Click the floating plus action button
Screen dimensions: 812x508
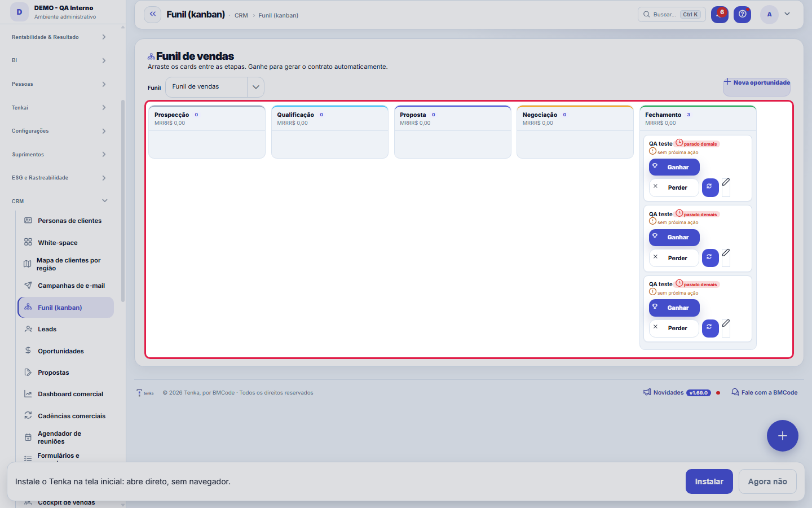783,436
